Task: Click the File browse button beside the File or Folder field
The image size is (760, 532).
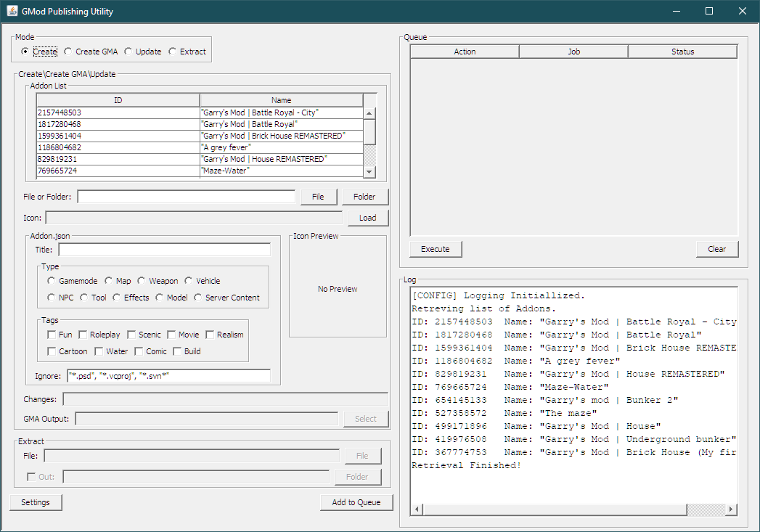Action: pyautogui.click(x=318, y=197)
